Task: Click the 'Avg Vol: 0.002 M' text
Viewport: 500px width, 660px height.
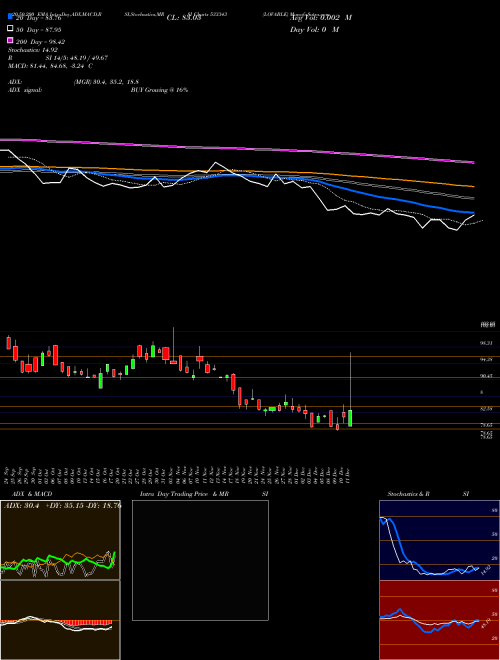Action: [x=321, y=18]
